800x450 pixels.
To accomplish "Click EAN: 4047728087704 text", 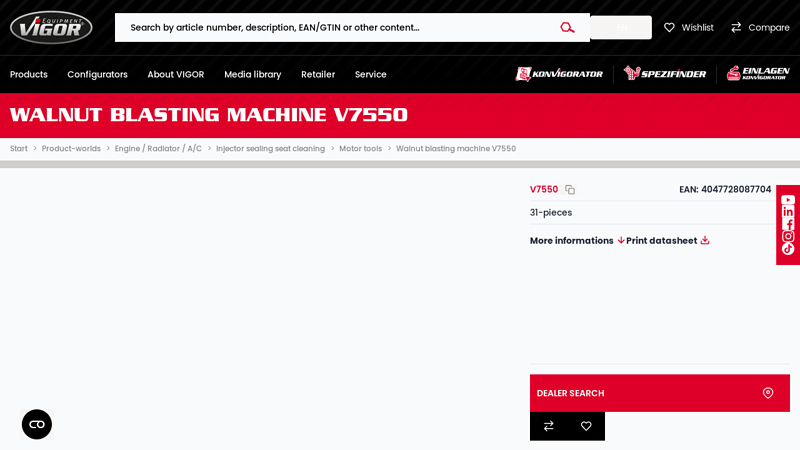I will [x=725, y=189].
